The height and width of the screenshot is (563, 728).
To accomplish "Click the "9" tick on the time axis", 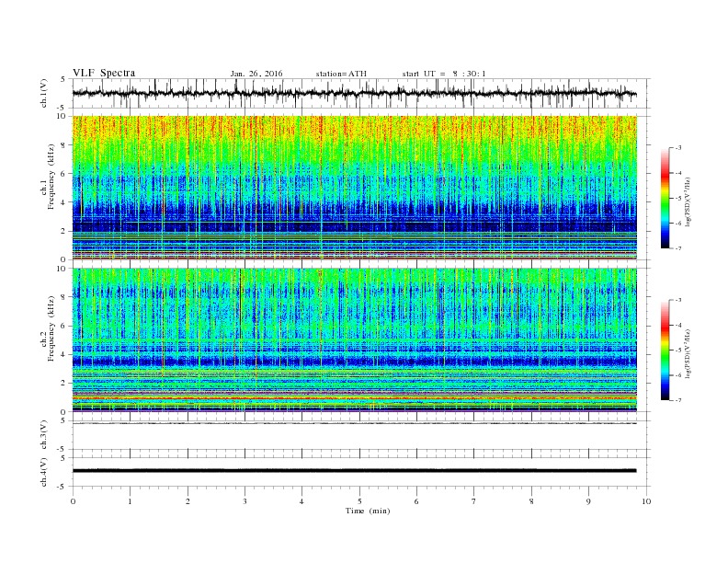I will click(x=588, y=501).
